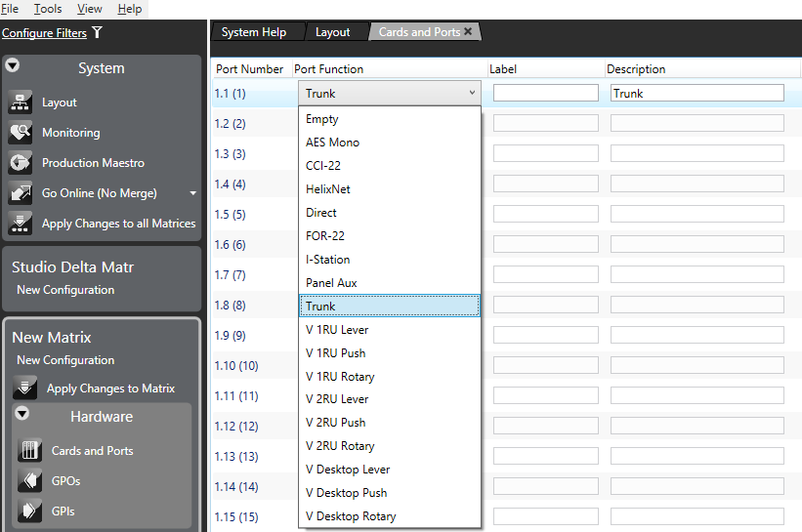Open Monitoring via its sidebar icon
Screen dimensions: 802x532
(21, 133)
